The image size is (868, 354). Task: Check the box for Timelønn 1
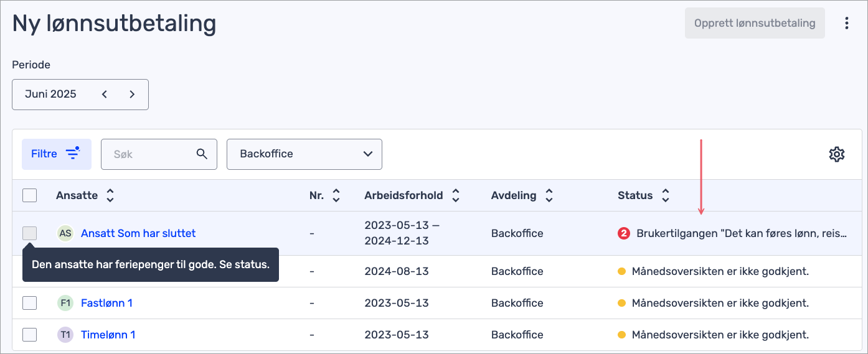(x=29, y=335)
